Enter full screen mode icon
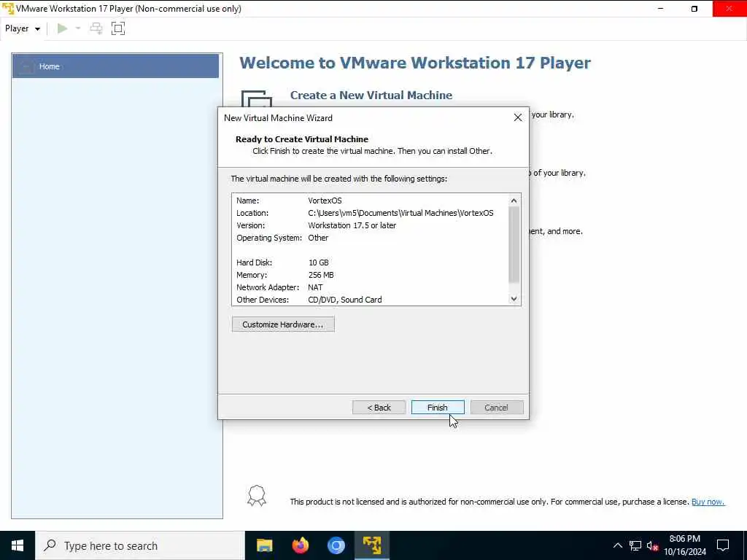747x560 pixels. click(118, 28)
